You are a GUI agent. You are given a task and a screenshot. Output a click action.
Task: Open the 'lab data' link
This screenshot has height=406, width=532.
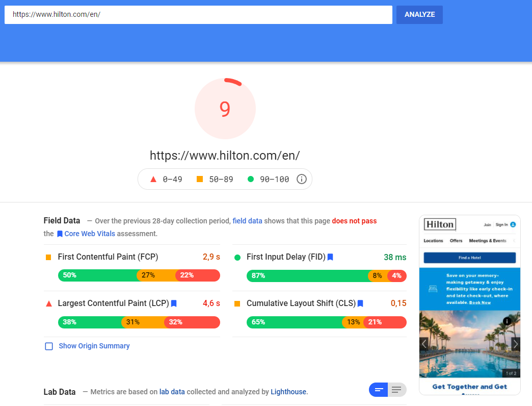pos(172,392)
